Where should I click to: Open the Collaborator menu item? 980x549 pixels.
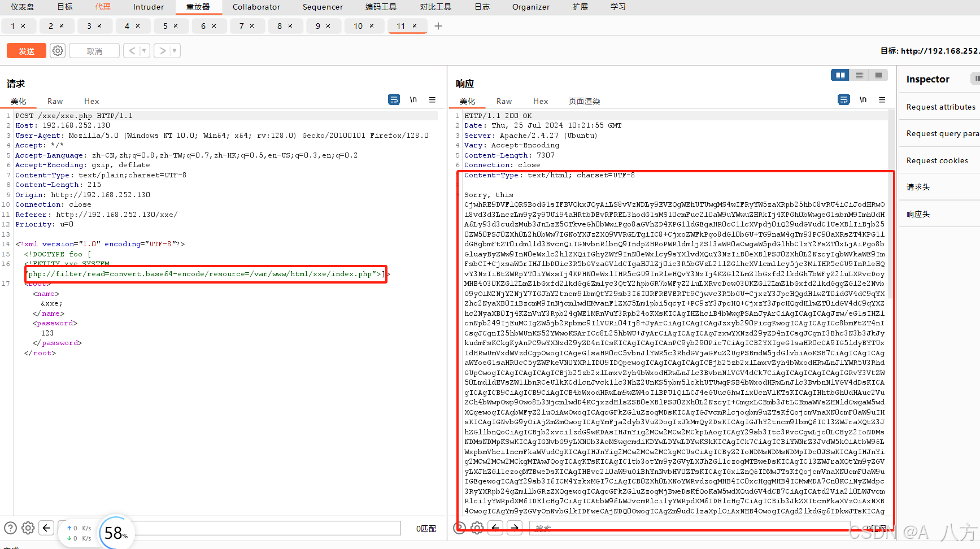pyautogui.click(x=256, y=7)
